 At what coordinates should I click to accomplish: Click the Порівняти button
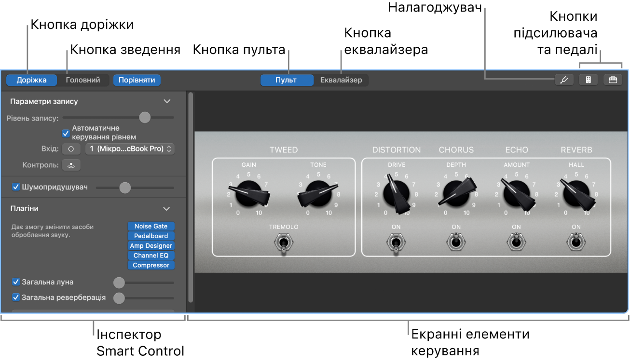(137, 80)
